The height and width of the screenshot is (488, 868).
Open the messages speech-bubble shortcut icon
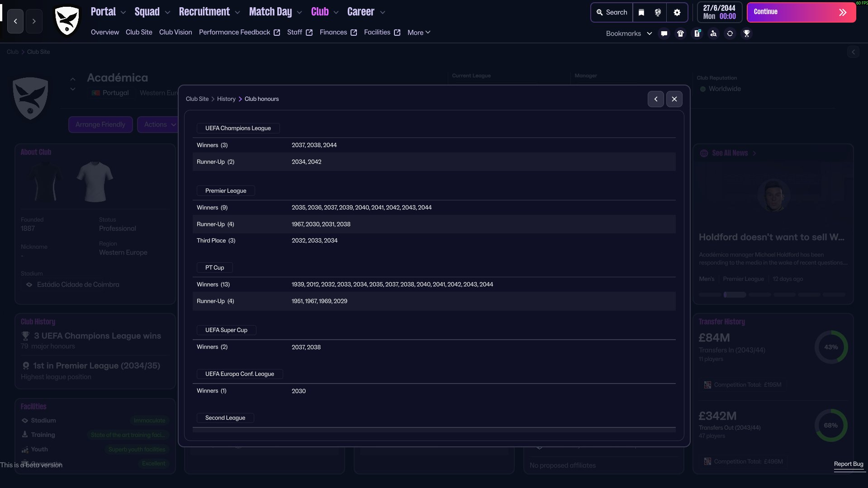pos(664,33)
